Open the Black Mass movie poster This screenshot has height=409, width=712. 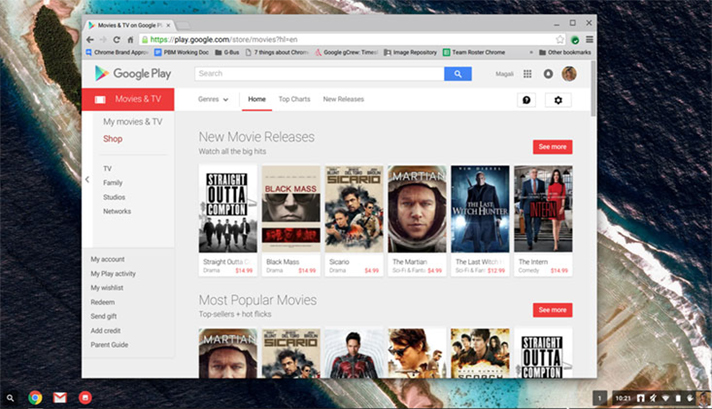point(291,209)
